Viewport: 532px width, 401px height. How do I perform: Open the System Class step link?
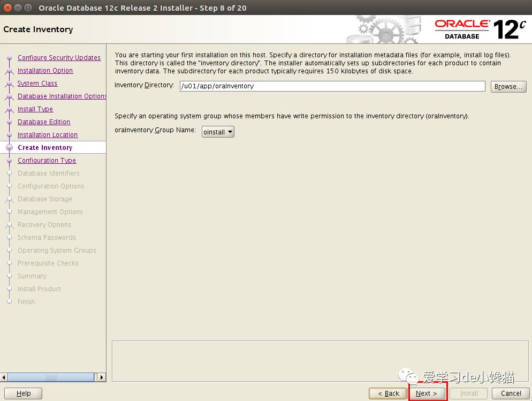(37, 84)
